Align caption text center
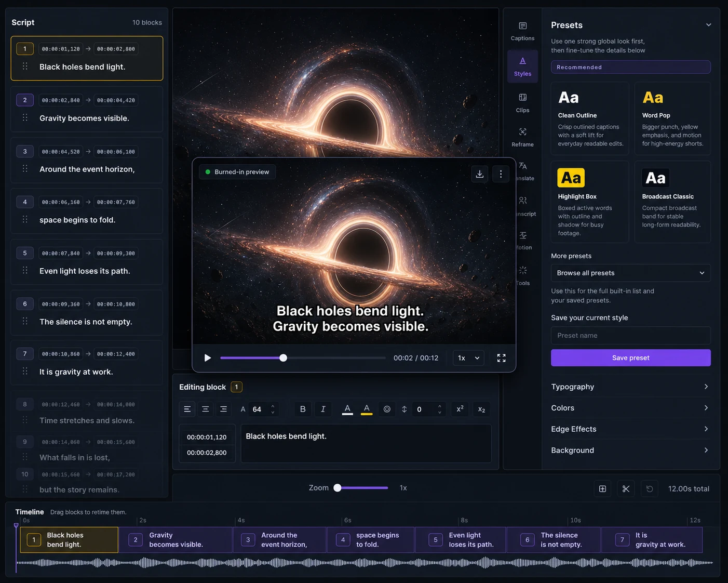Image resolution: width=728 pixels, height=583 pixels. tap(206, 409)
